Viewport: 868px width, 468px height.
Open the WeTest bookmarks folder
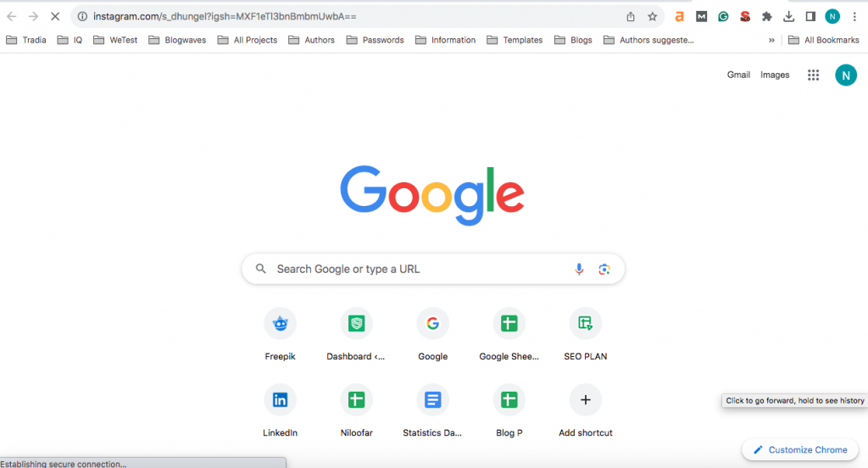[x=115, y=40]
